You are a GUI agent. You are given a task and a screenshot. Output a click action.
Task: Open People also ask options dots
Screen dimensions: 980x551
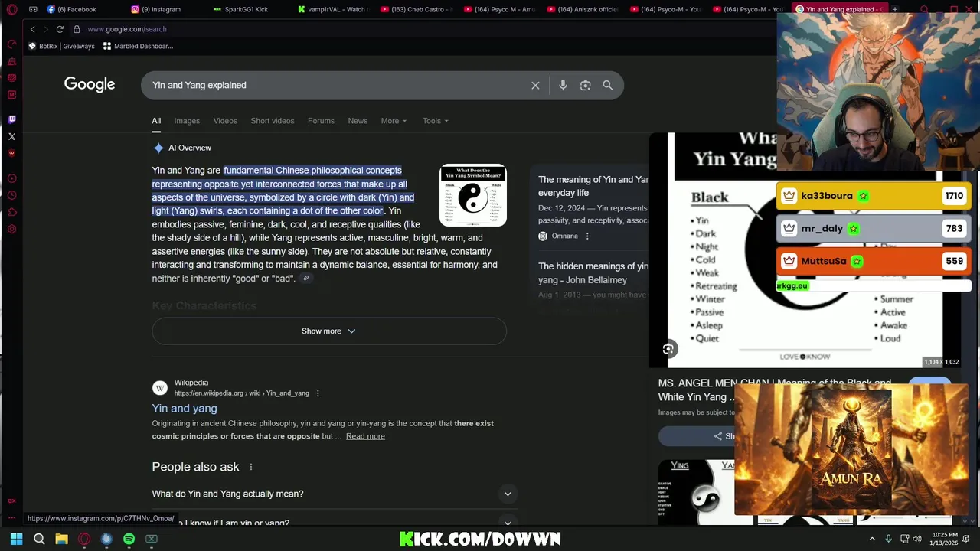[x=250, y=468]
